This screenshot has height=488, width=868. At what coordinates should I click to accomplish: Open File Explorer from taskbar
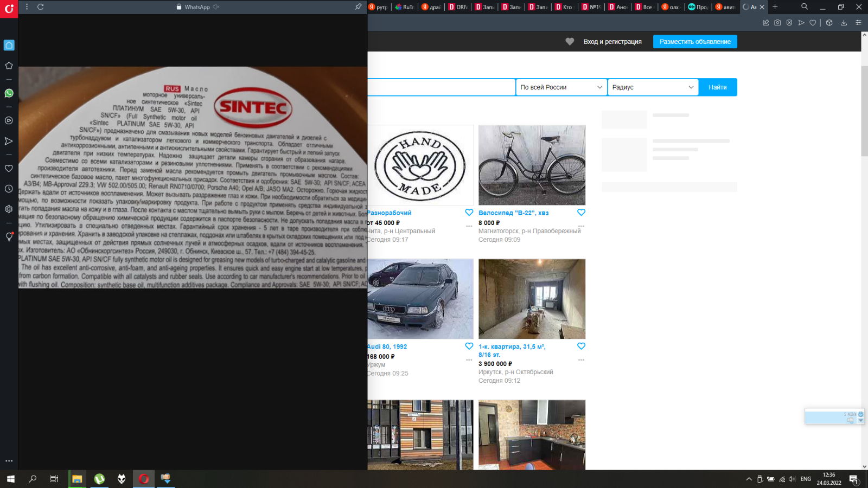click(x=77, y=479)
